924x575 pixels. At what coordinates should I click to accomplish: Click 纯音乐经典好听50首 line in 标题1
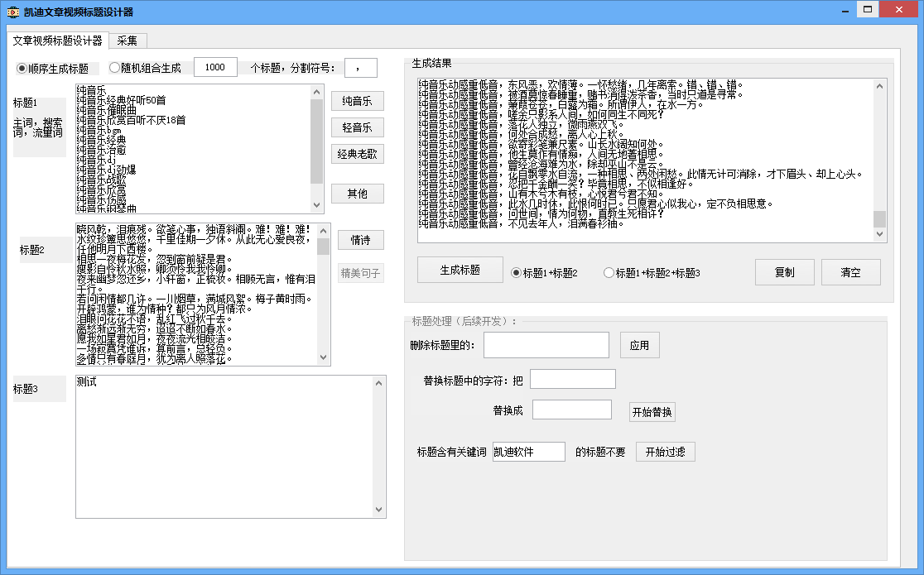[122, 101]
